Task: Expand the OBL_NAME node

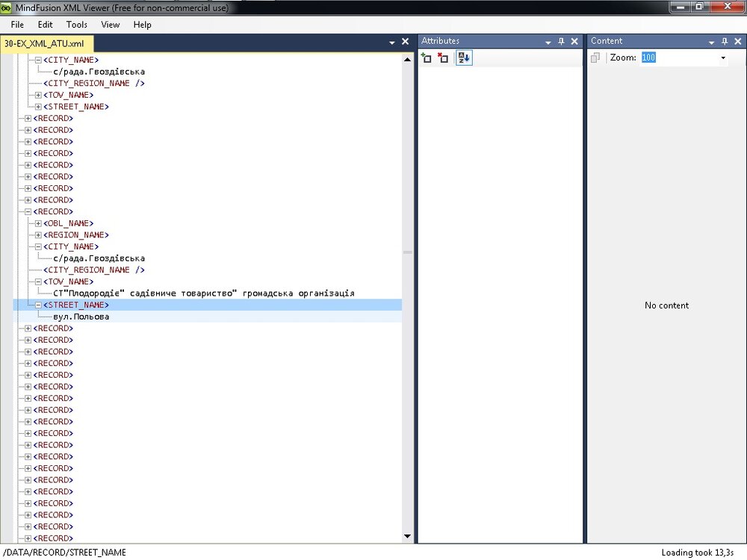Action: click(x=38, y=223)
